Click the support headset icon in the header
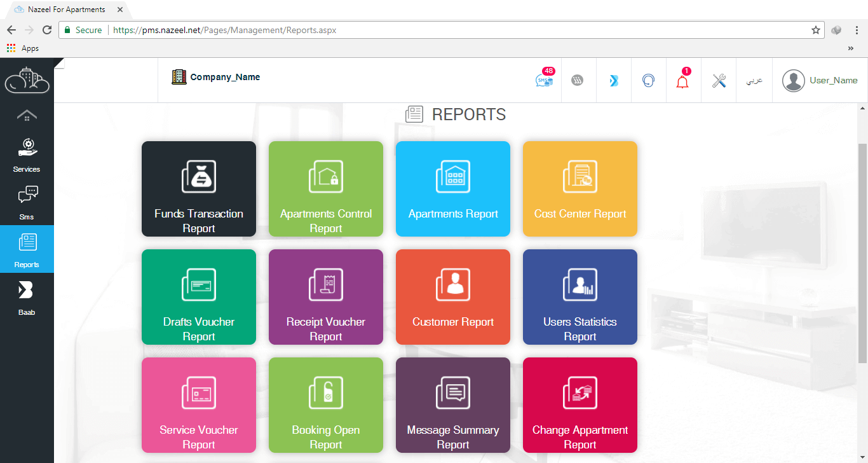 coord(648,80)
